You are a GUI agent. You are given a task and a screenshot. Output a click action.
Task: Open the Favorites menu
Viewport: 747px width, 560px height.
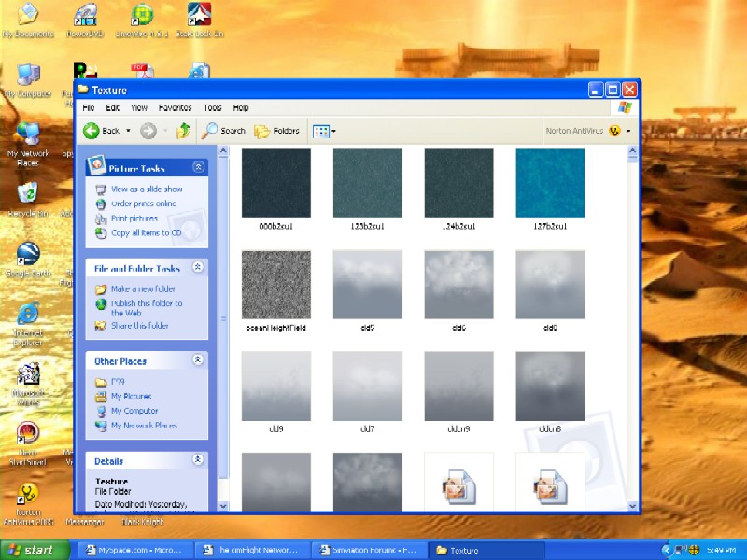click(x=175, y=107)
